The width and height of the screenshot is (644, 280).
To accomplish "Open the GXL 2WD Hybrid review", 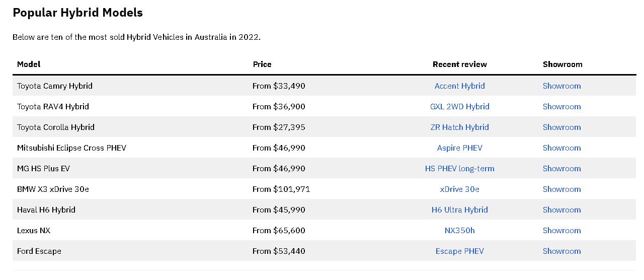I will (459, 106).
